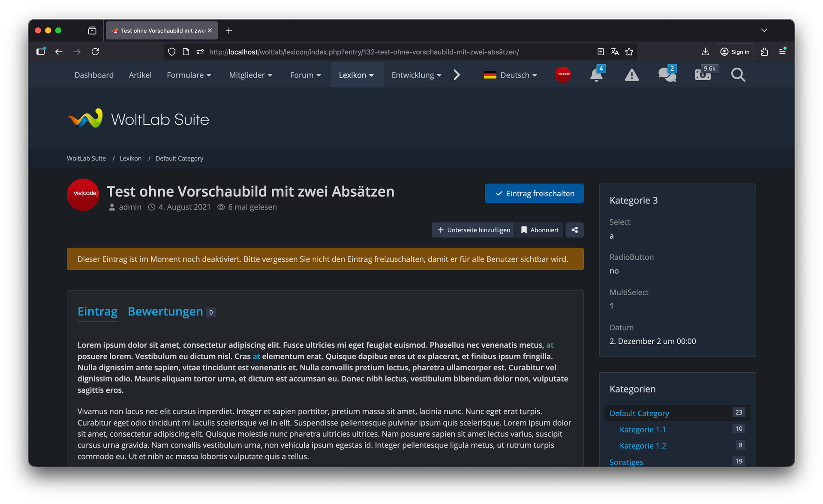This screenshot has width=823, height=504.
Task: Open conversations speech bubbles icon
Action: (x=667, y=75)
